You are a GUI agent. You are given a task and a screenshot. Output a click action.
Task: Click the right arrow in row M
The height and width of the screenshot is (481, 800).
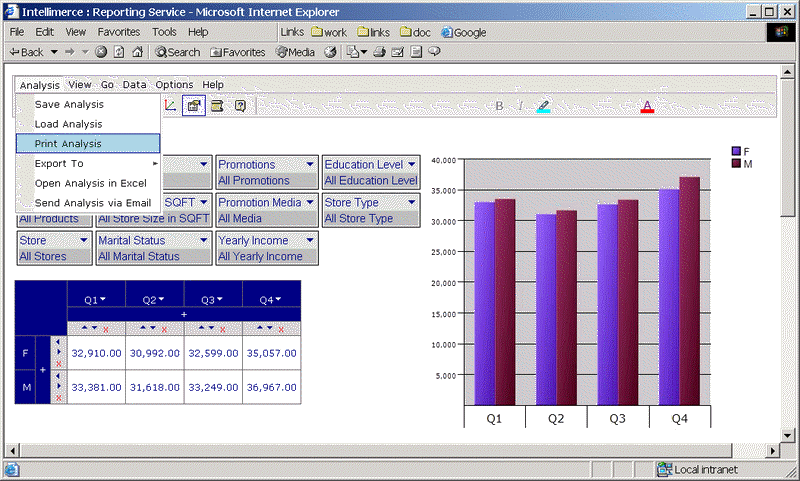click(x=59, y=386)
